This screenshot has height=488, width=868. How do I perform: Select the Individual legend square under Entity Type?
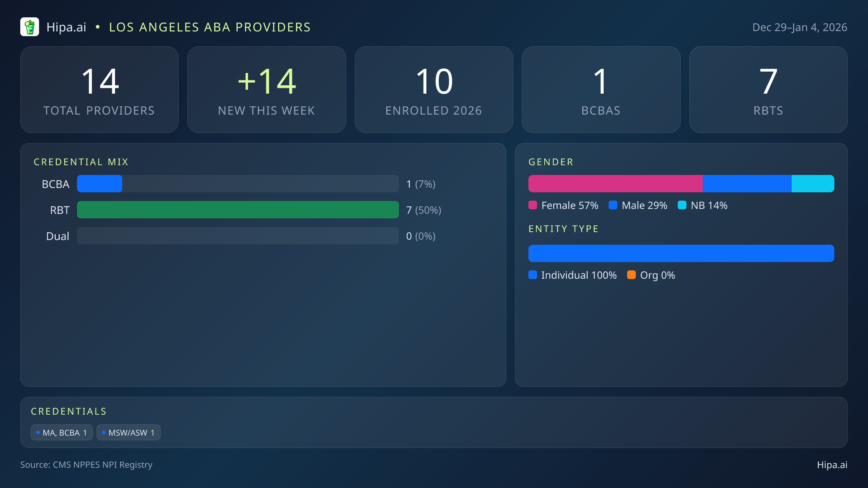coord(532,275)
